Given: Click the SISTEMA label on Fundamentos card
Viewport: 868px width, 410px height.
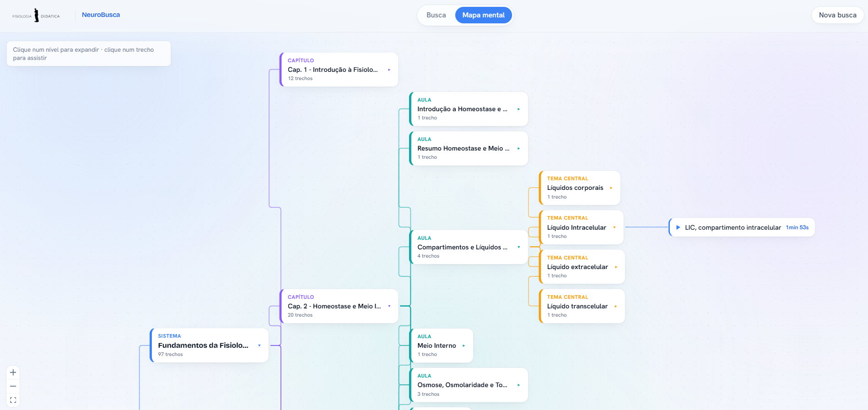Looking at the screenshot, I should (x=169, y=336).
